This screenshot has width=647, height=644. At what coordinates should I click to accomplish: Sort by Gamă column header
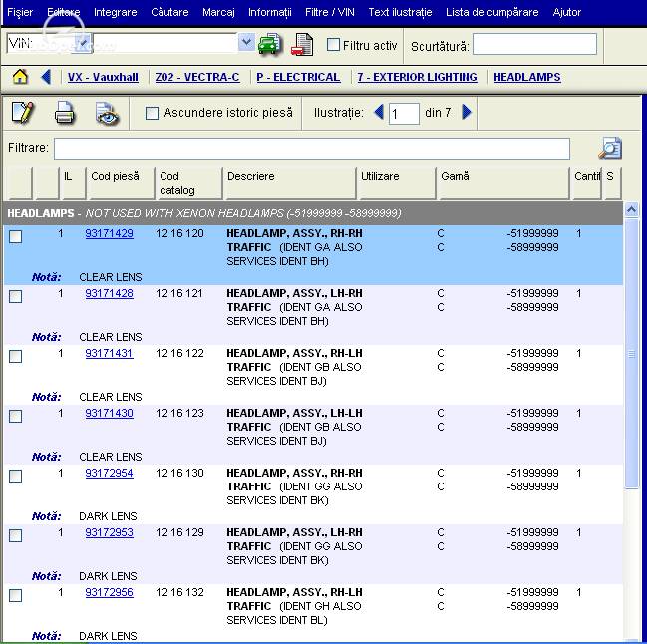pyautogui.click(x=503, y=183)
